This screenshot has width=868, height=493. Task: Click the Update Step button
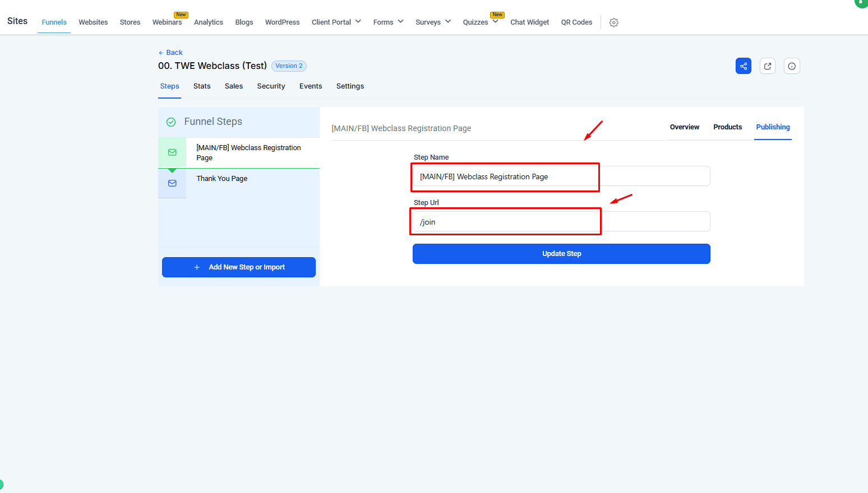pyautogui.click(x=561, y=254)
